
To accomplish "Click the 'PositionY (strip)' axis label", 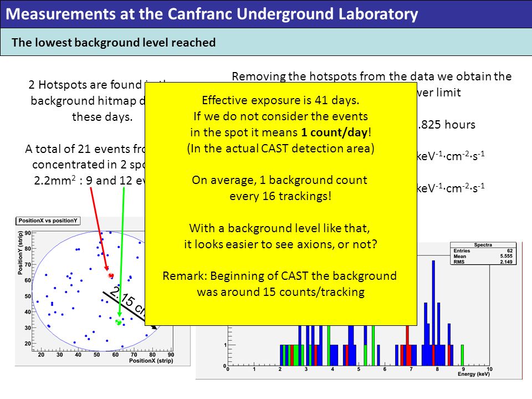I will coord(21,253).
